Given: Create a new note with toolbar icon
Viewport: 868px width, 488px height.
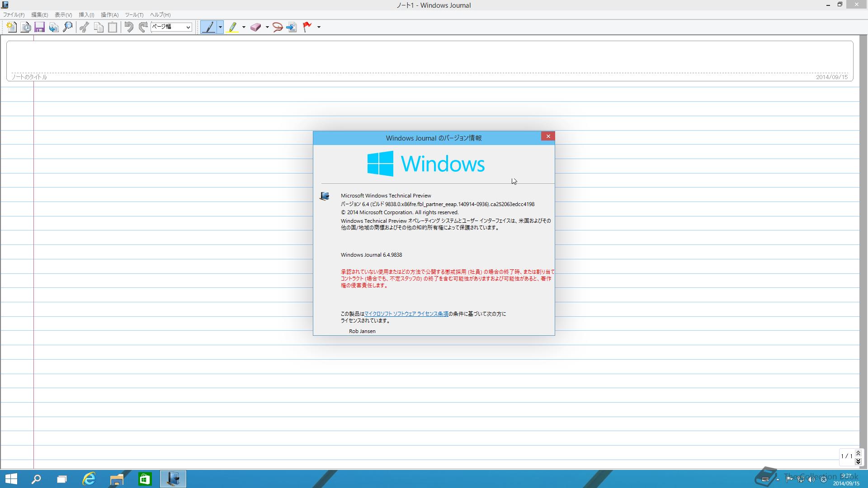Looking at the screenshot, I should (x=11, y=27).
